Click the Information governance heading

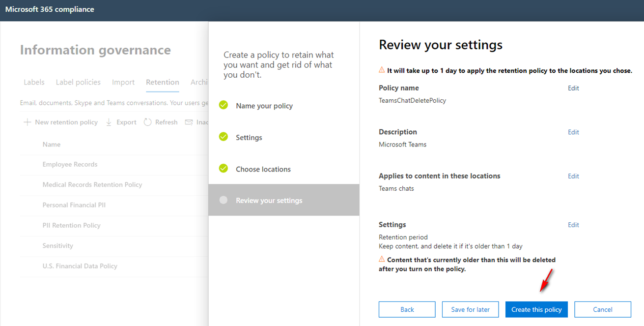[95, 50]
